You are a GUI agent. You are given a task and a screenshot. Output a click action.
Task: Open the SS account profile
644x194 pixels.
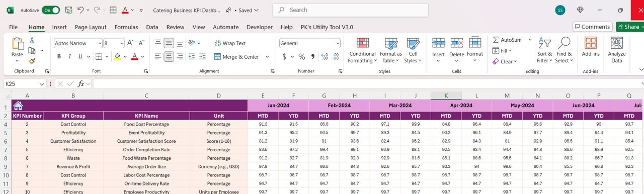tap(560, 10)
